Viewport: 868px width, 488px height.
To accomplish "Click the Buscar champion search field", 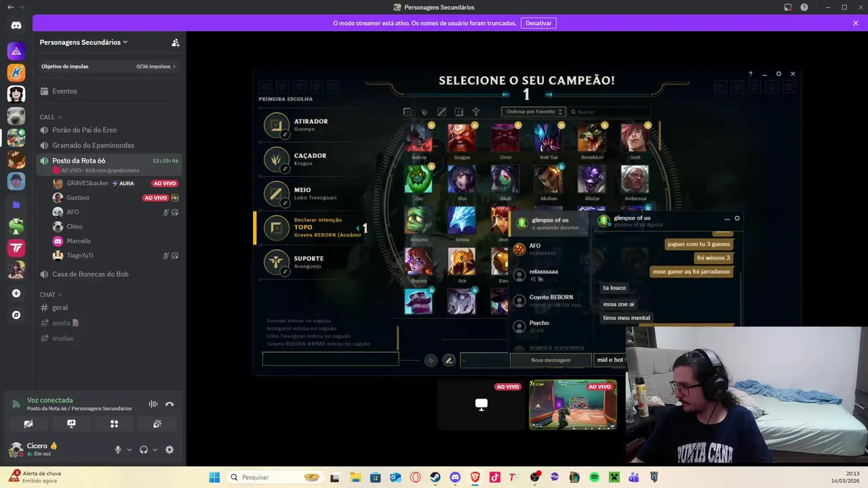I will tap(609, 112).
